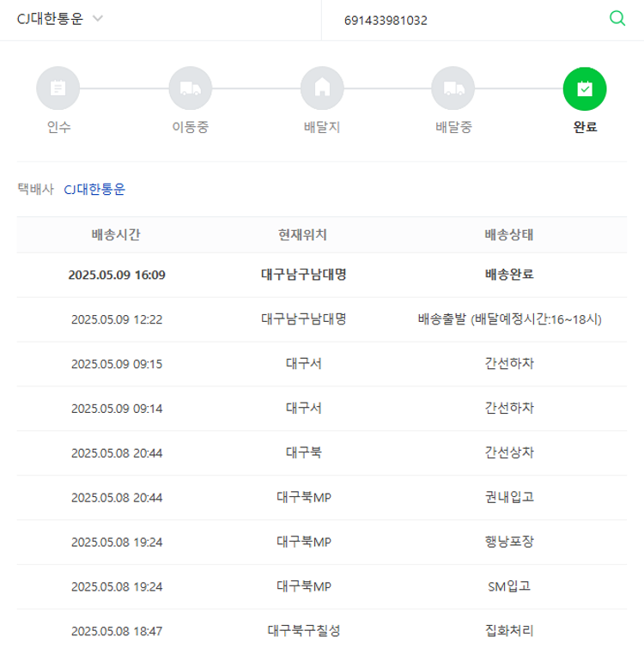Click the 행낭포장 status entry
The width and height of the screenshot is (644, 649).
[509, 542]
